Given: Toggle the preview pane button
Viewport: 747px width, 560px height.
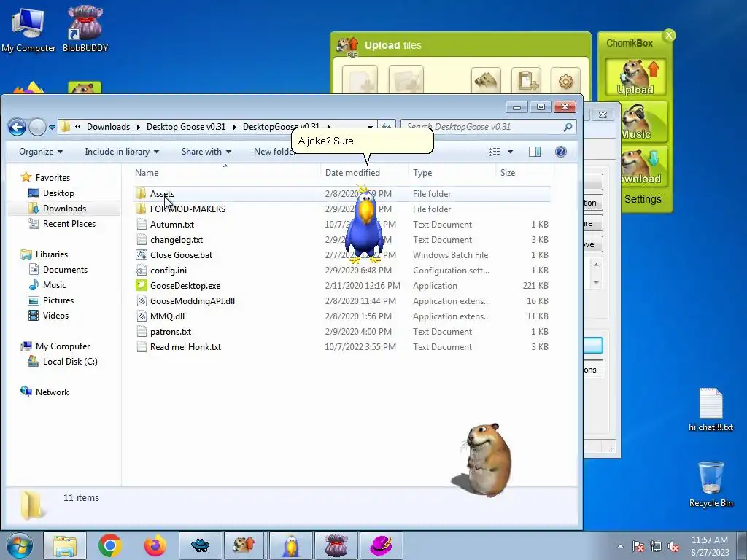Looking at the screenshot, I should point(535,152).
